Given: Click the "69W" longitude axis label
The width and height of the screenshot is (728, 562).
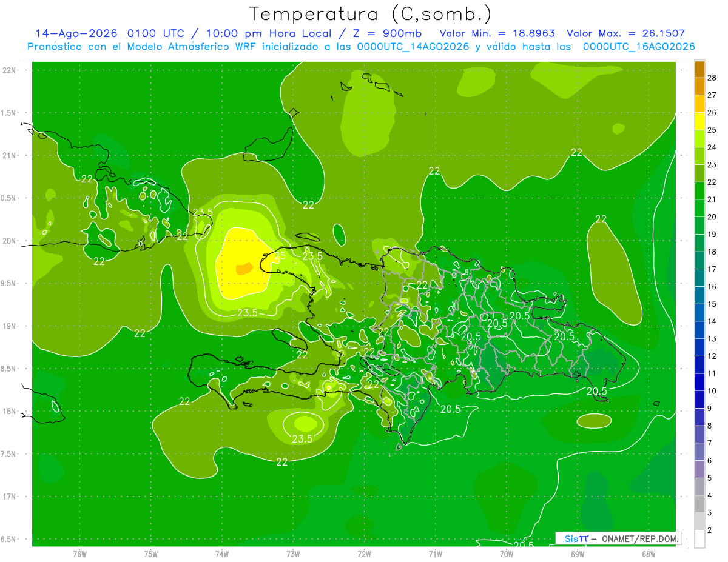Looking at the screenshot, I should coord(578,554).
